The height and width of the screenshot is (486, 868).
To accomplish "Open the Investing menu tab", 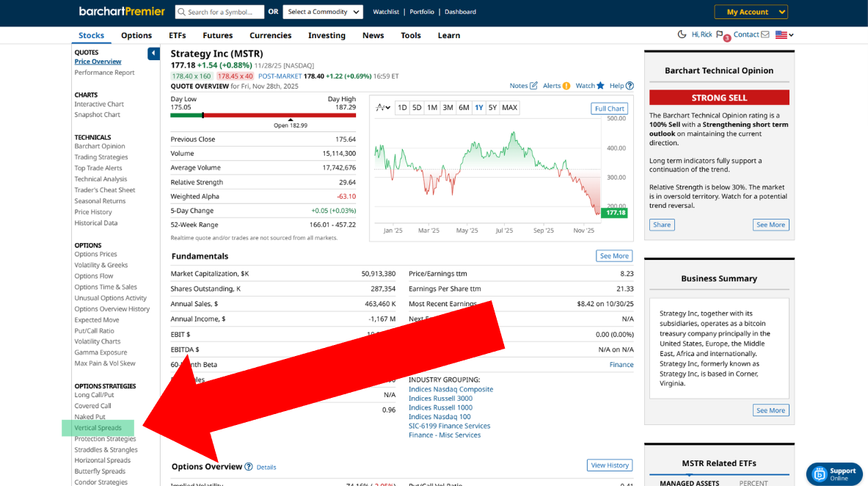I will click(x=327, y=35).
